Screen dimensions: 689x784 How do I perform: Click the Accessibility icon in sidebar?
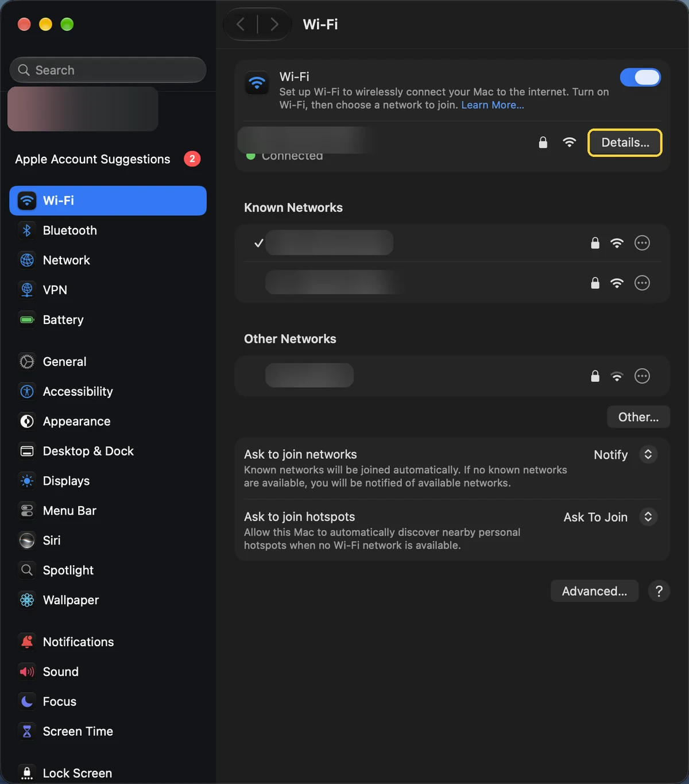tap(27, 392)
